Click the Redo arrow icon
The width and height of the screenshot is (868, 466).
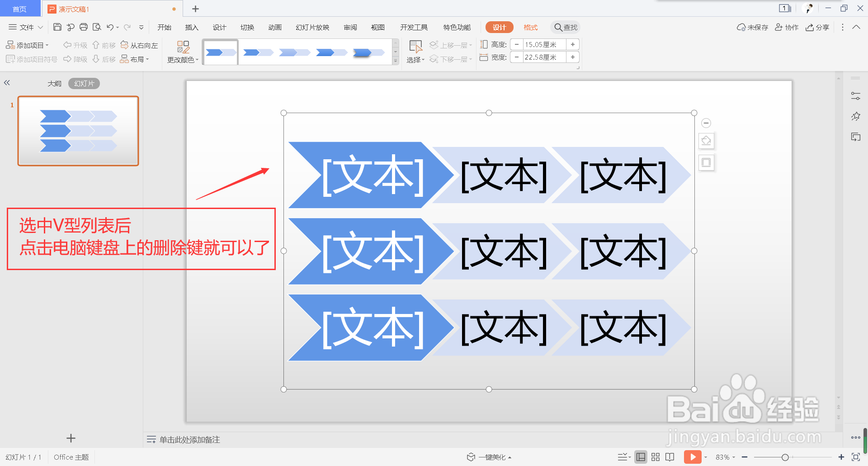(x=127, y=27)
